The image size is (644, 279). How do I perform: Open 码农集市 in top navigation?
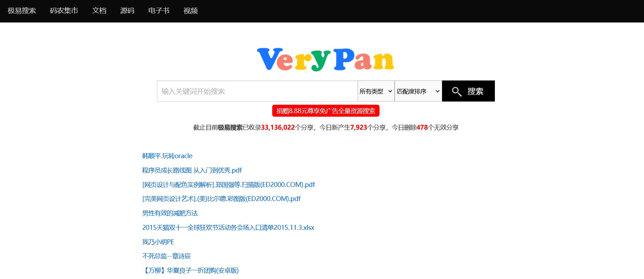tap(64, 11)
